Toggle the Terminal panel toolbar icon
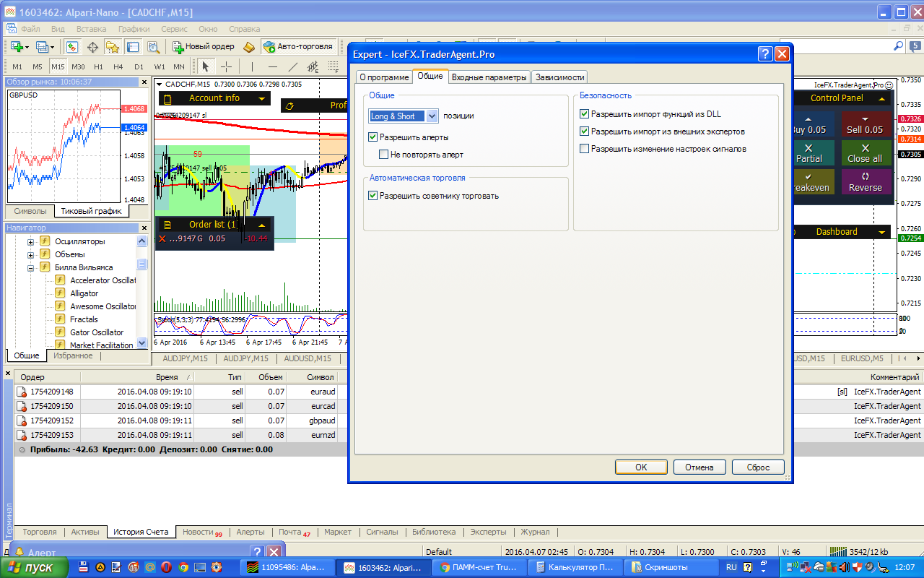This screenshot has height=578, width=924. pyautogui.click(x=133, y=47)
